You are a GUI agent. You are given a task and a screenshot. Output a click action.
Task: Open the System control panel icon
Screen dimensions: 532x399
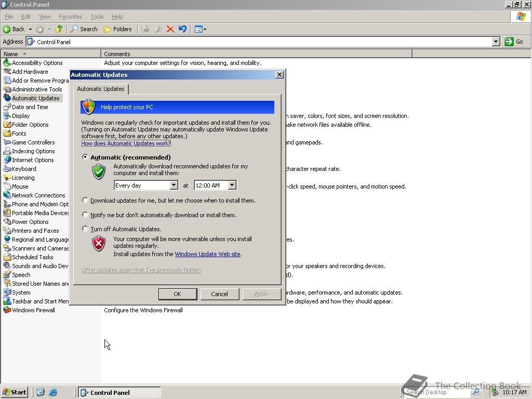tap(7, 292)
